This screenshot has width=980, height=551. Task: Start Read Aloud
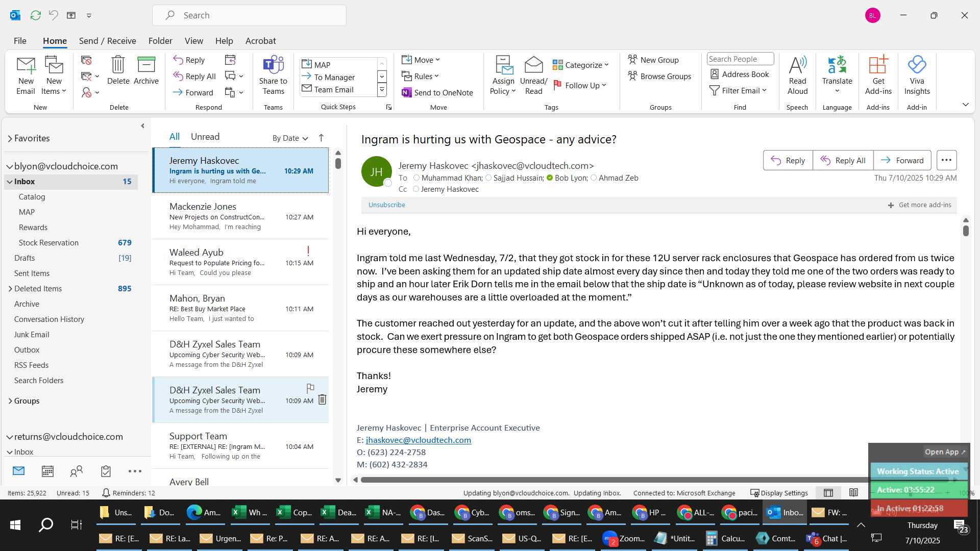797,75
